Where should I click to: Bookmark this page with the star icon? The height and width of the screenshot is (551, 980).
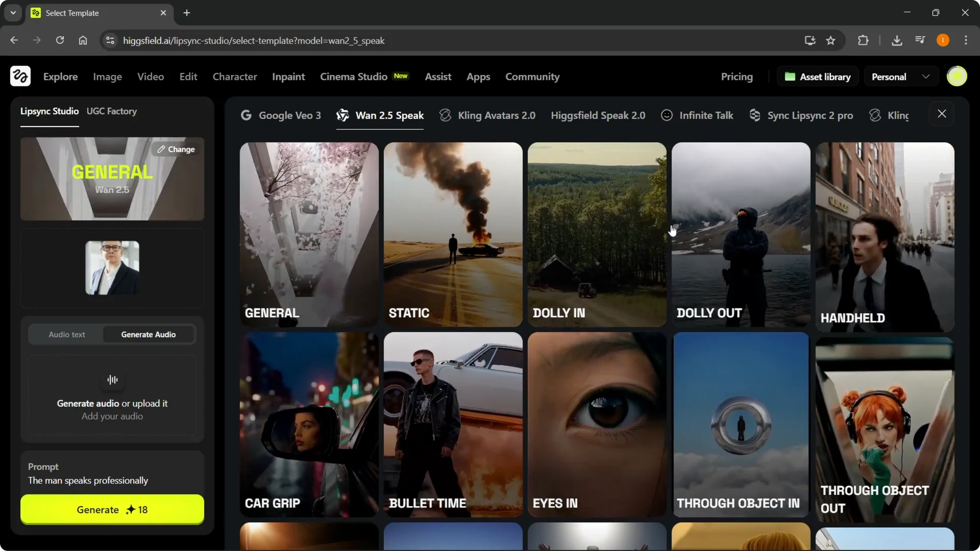point(831,40)
